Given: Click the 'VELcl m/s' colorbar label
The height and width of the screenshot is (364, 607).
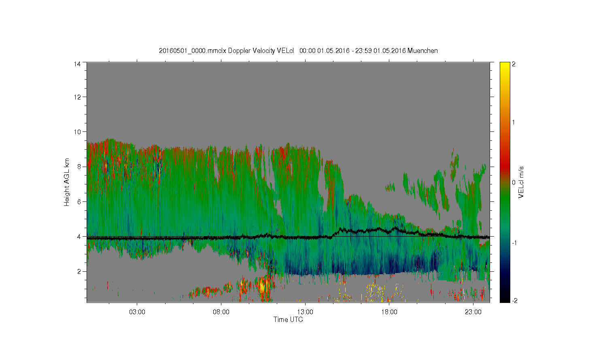Looking at the screenshot, I should (521, 182).
